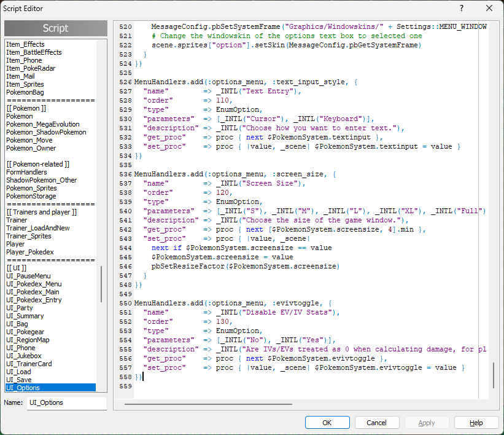504x435 pixels.
Task: Close the Script Editor dialog
Action: (x=489, y=9)
